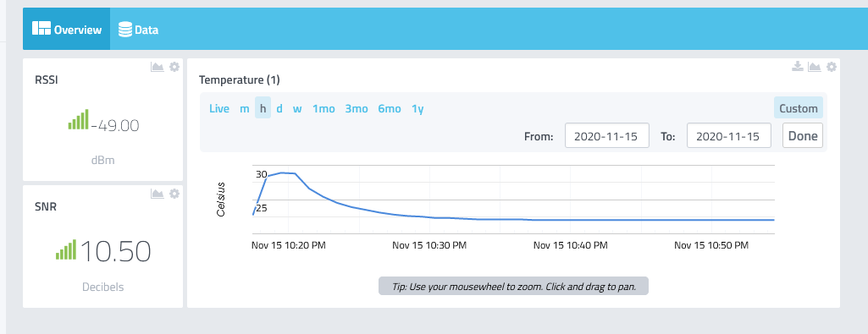Click the Done button
Screen dimensions: 868x334
[x=803, y=135]
